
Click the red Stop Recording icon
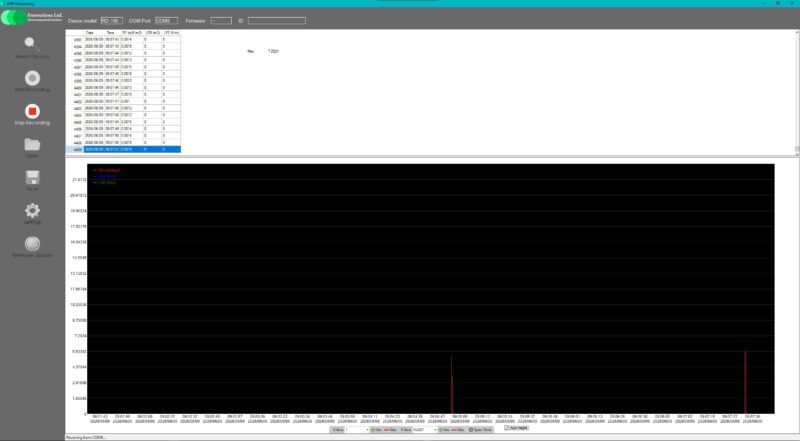click(x=32, y=111)
